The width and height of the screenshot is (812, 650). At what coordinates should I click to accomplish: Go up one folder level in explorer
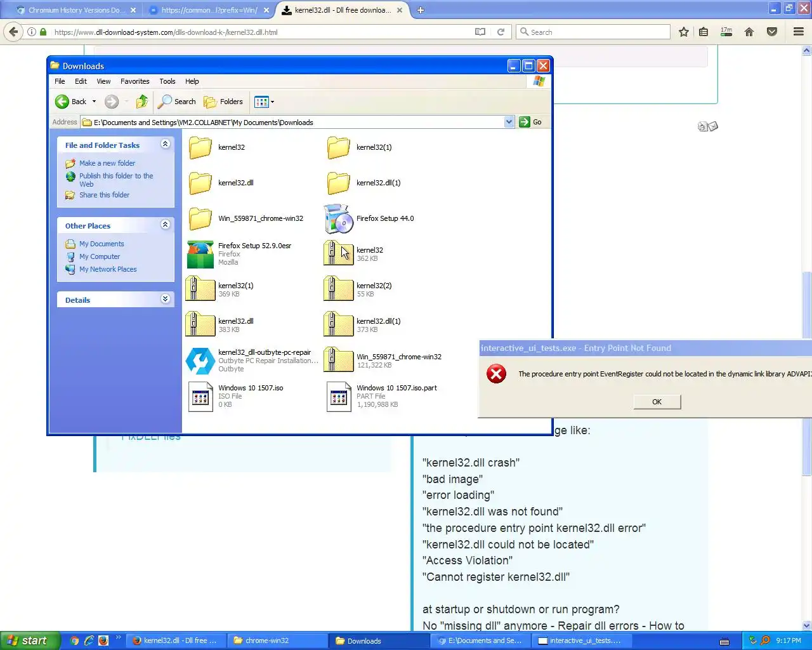tap(142, 102)
